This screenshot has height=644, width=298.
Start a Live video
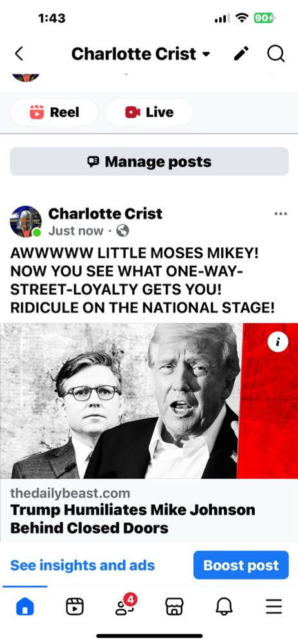pyautogui.click(x=149, y=112)
